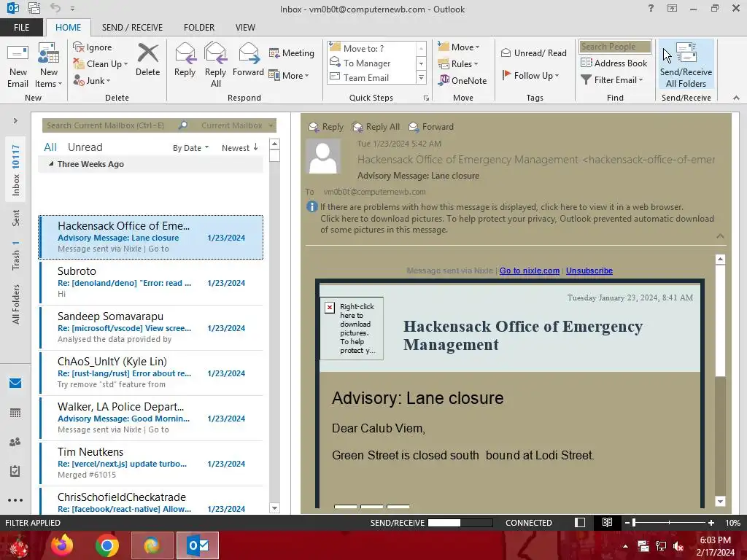
Task: Open the Junk dropdown
Action: click(92, 80)
